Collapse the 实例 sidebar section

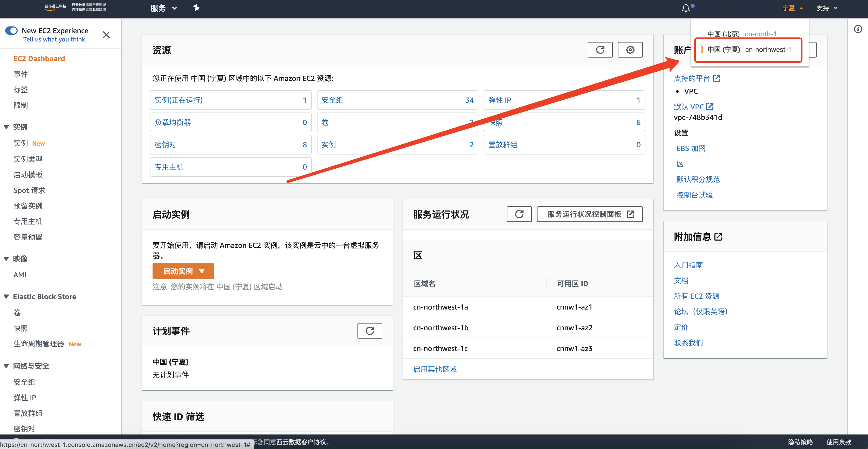coord(6,127)
